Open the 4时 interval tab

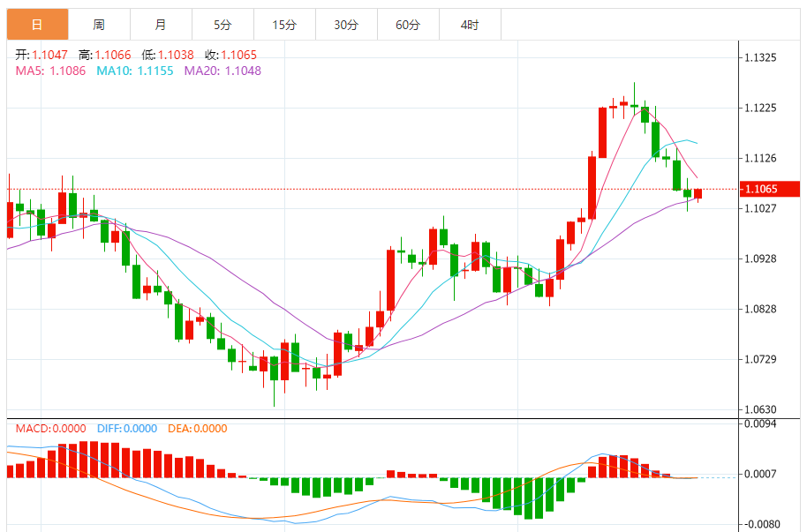pos(470,24)
